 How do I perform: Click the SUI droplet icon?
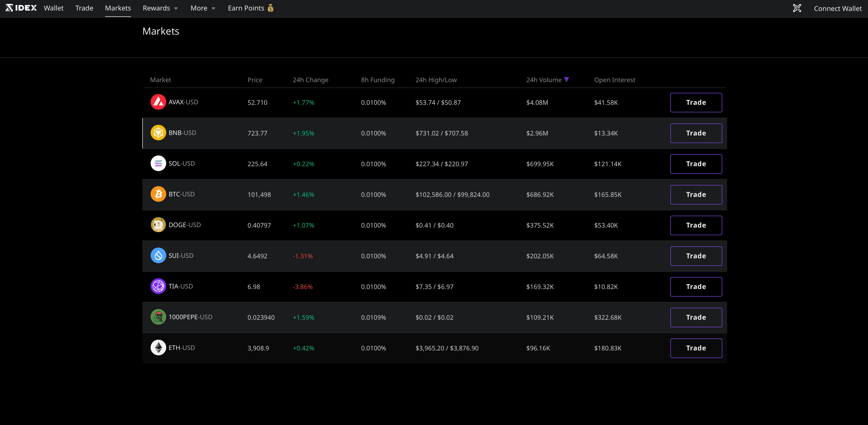(158, 255)
